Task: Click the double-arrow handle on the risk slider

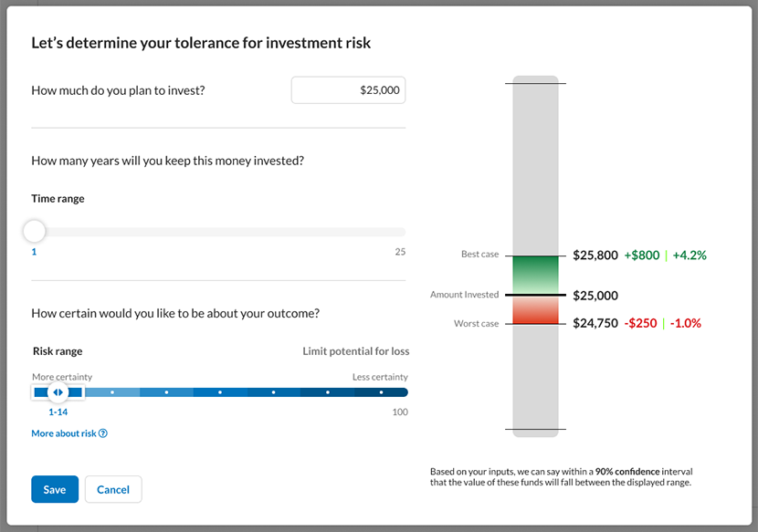Action: click(58, 391)
